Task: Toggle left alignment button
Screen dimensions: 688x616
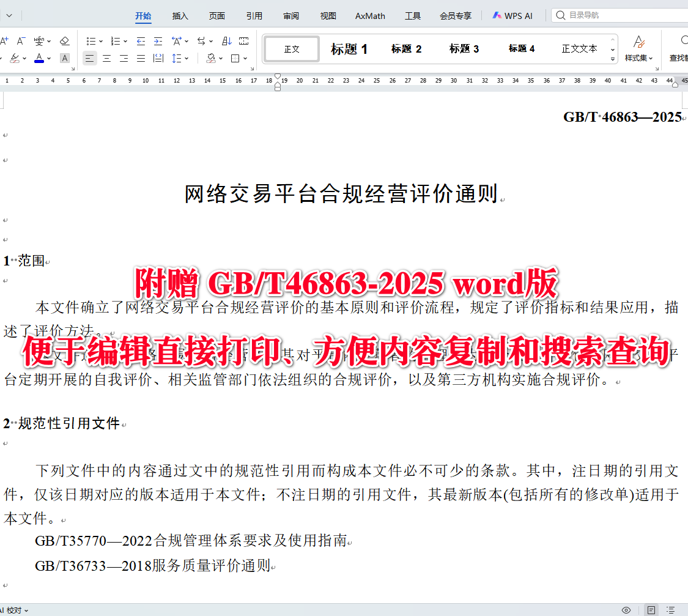Action: 90,58
